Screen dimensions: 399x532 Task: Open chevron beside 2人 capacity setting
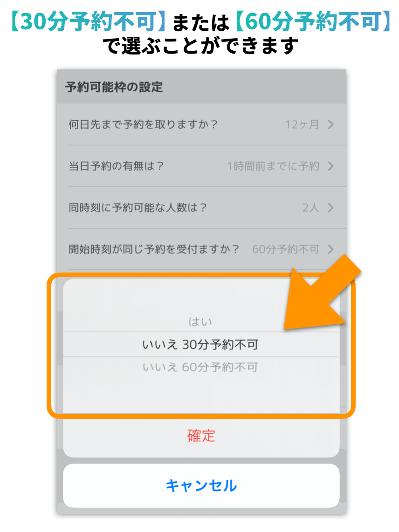[331, 208]
